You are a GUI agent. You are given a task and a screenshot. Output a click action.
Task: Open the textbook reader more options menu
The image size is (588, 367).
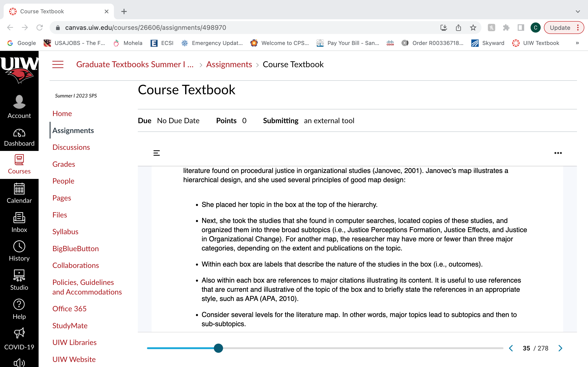coord(558,153)
